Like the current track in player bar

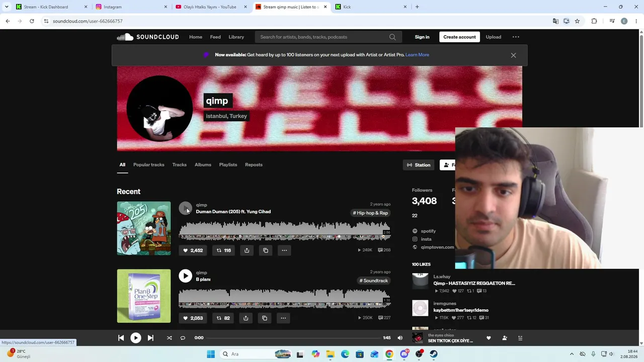tap(489, 338)
